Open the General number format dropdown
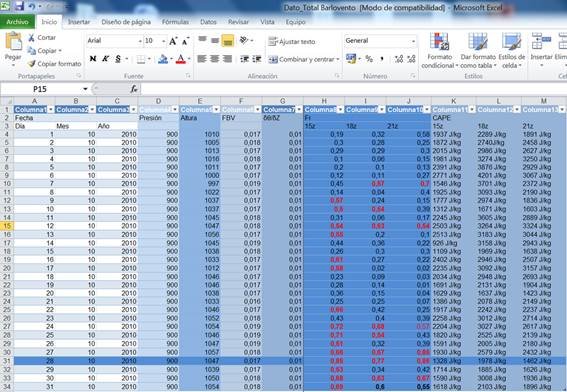 413,41
